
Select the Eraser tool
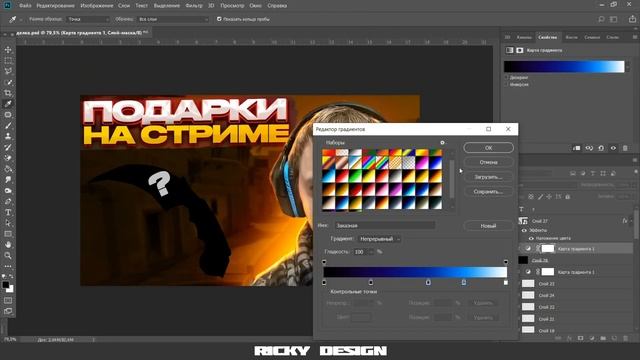(8, 158)
